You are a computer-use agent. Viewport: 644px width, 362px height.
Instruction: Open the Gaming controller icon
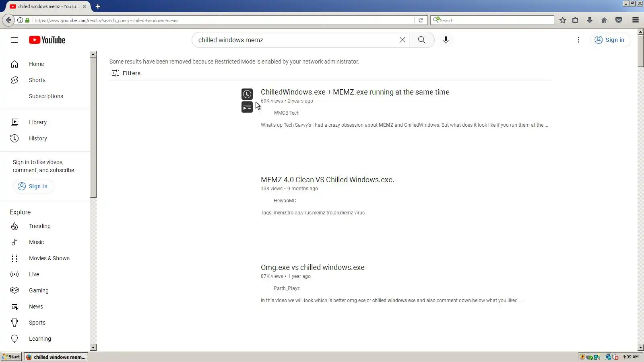tap(14, 290)
